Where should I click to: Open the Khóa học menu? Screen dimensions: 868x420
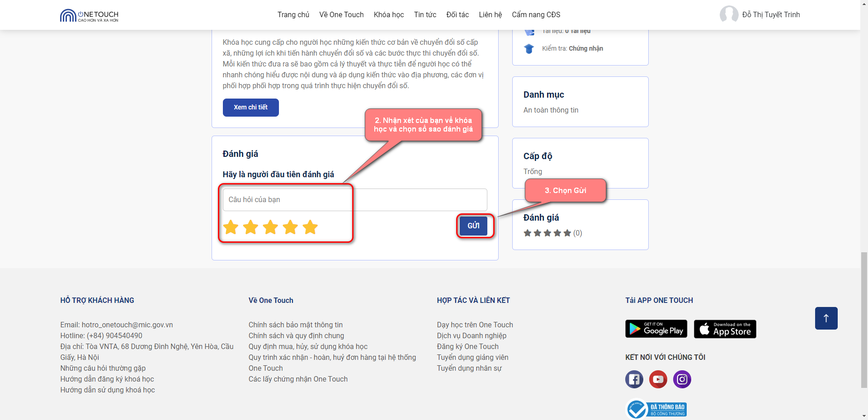pos(388,15)
